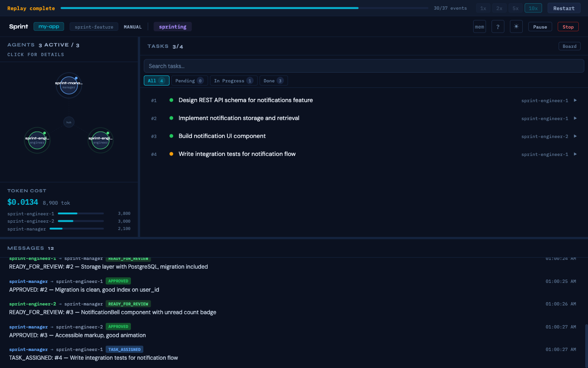Set replay speed to 1x
This screenshot has width=588, height=368.
483,8
